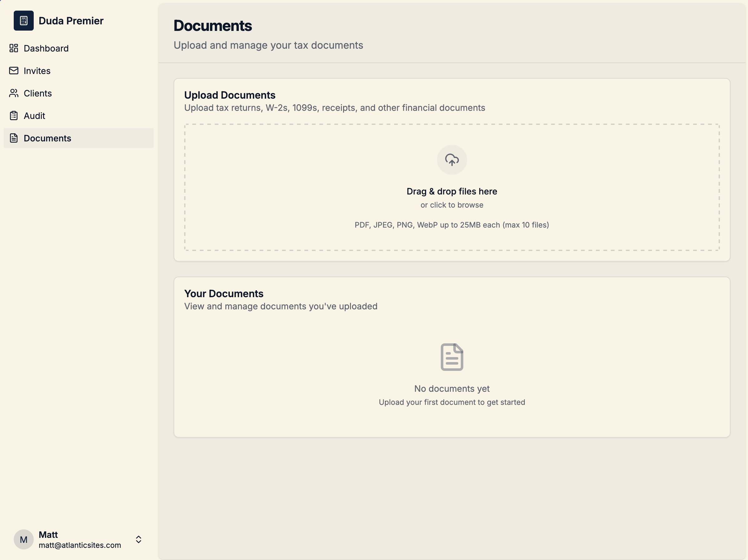Navigate to the Clients section
The width and height of the screenshot is (748, 560).
37,93
